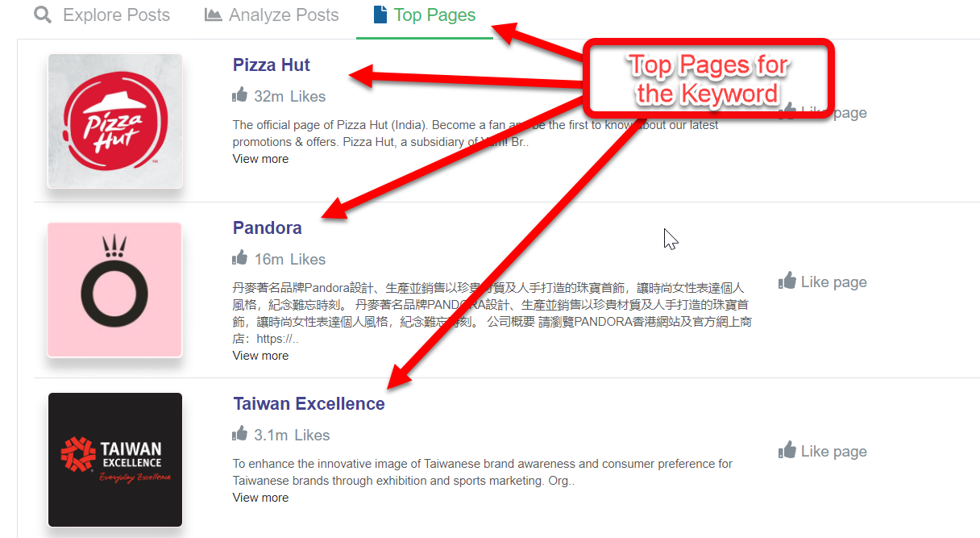980x538 pixels.
Task: Click the Pandora pink logo thumbnail
Action: [115, 290]
